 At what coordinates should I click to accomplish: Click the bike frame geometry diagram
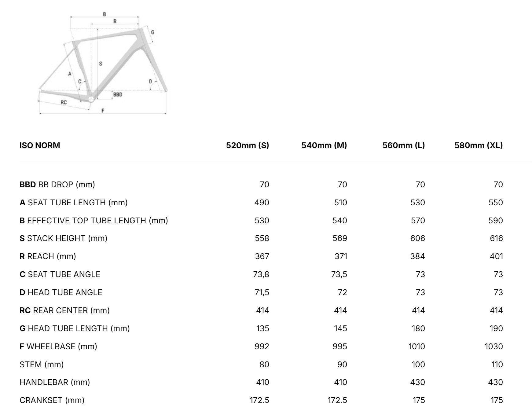103,64
